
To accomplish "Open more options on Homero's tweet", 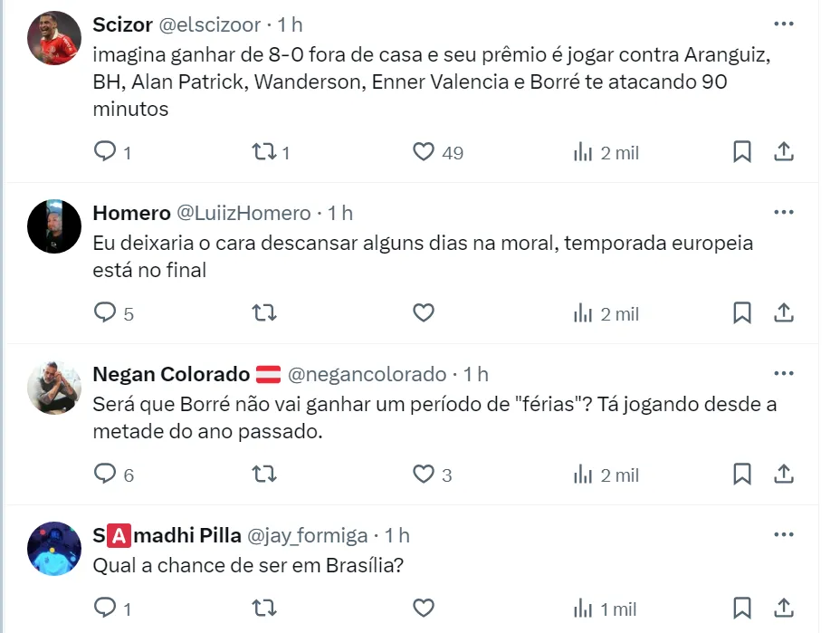I will pyautogui.click(x=783, y=213).
